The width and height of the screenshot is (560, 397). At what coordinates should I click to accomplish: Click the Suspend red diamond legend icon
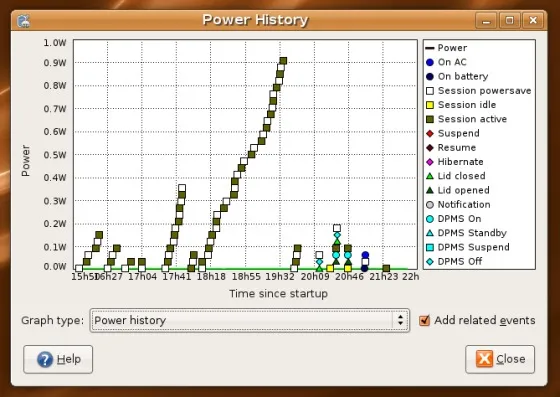coord(430,134)
